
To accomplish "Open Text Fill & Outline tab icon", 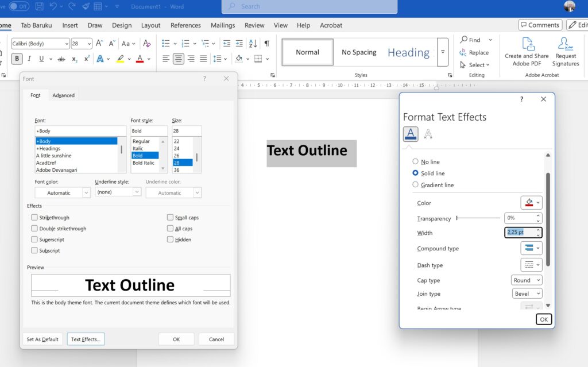I will pyautogui.click(x=411, y=134).
